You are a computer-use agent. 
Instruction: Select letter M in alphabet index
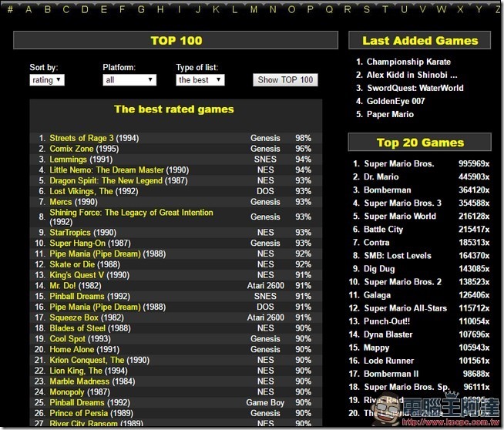coord(254,9)
